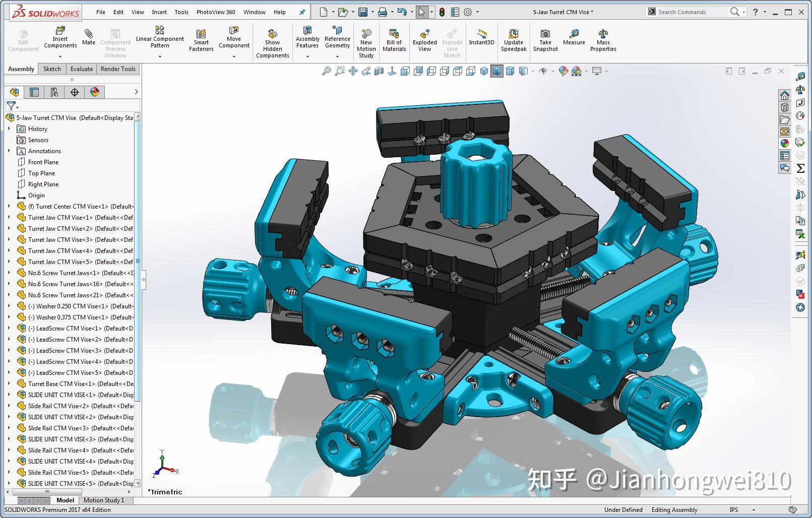The image size is (812, 518).
Task: Toggle the shaded with edges display style
Action: [496, 71]
